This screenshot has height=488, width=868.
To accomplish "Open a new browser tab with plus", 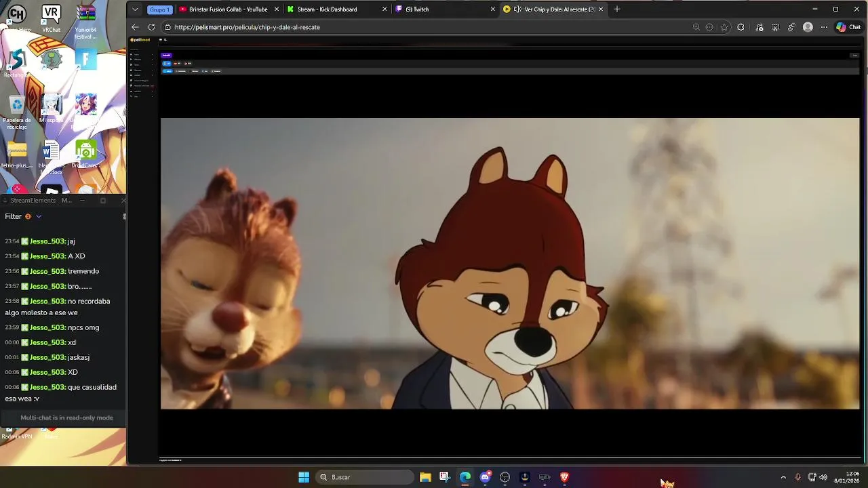I will tap(617, 9).
